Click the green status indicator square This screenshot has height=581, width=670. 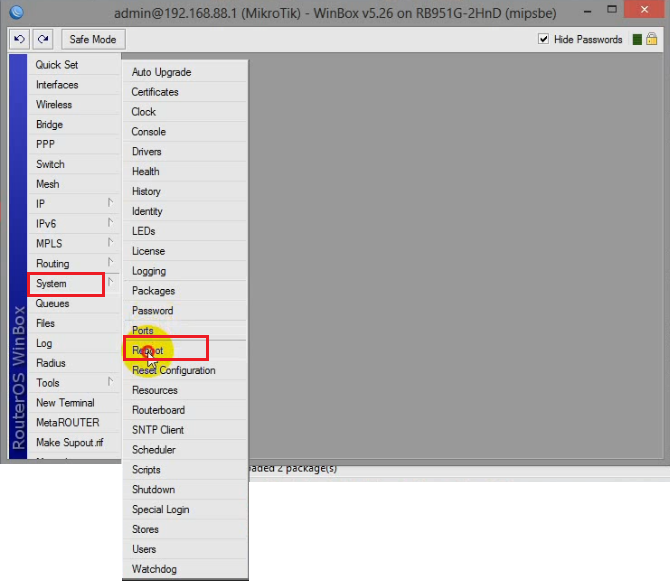[637, 40]
